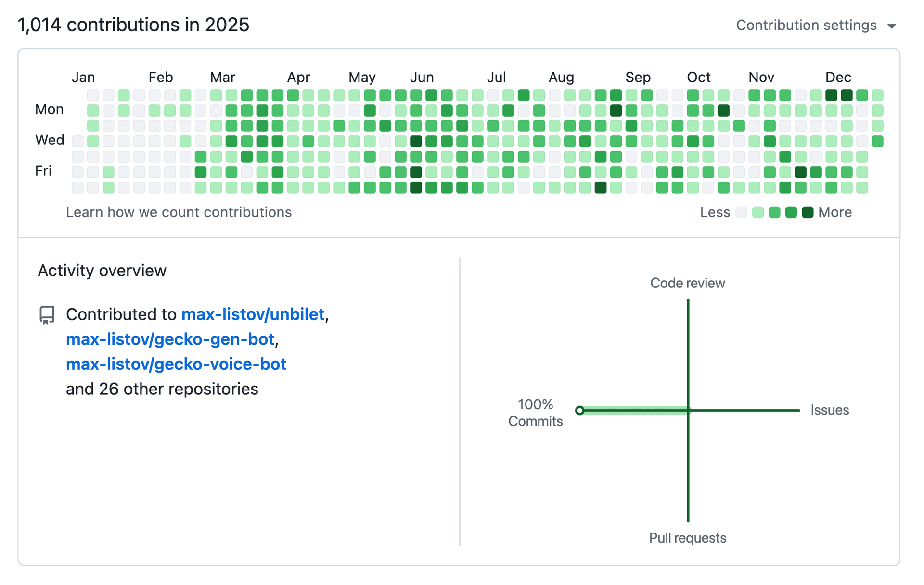Click the max-listov/gecko-gen-bot repository link
924x585 pixels.
[170, 339]
